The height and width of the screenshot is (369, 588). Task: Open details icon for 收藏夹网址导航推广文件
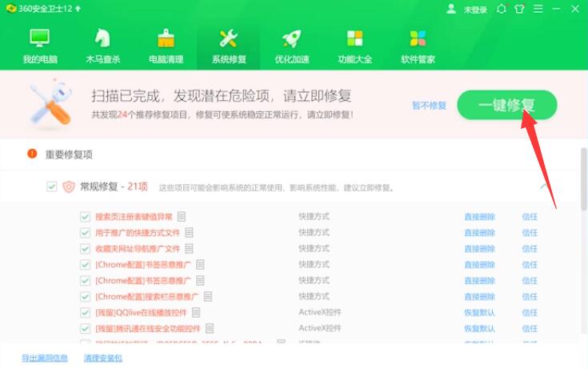coord(189,248)
